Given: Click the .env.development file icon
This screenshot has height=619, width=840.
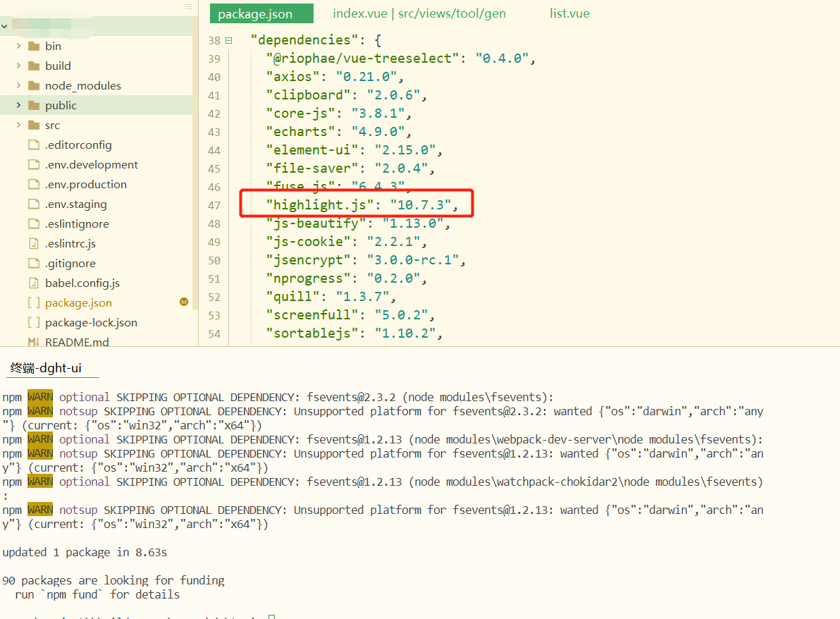Looking at the screenshot, I should (34, 164).
